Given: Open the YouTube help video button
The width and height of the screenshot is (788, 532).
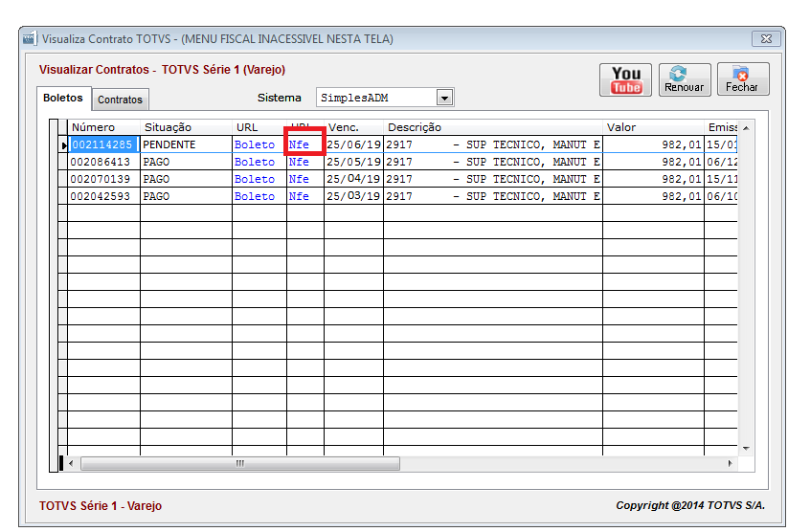Looking at the screenshot, I should coord(625,79).
